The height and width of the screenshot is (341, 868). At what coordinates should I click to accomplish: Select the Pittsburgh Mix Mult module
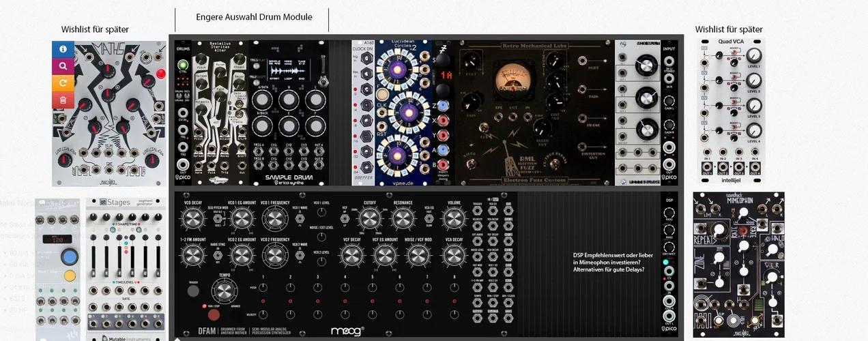(638, 113)
